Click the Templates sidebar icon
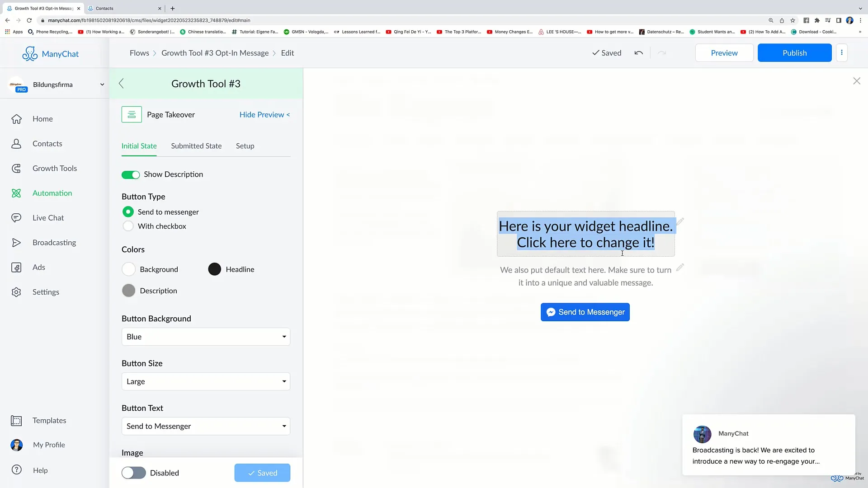 point(15,419)
